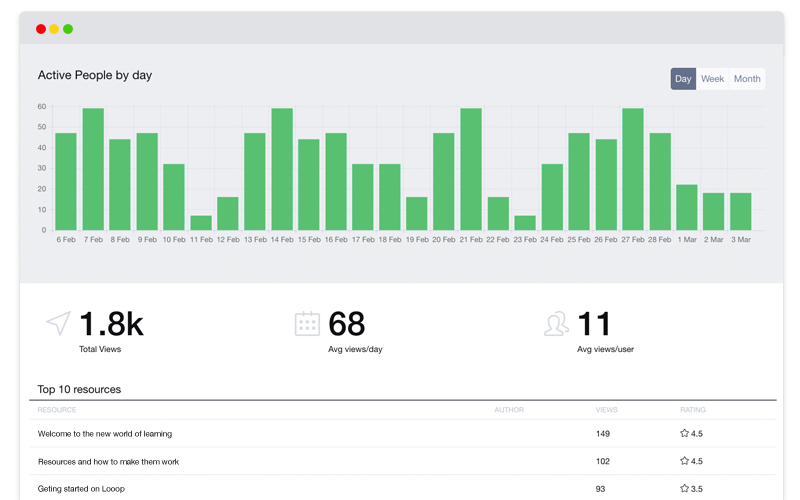Switch chart to Week view
800x500 pixels.
(712, 79)
